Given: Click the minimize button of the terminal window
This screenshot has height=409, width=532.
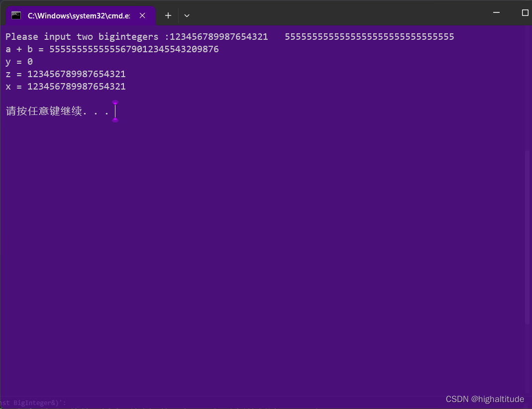Looking at the screenshot, I should pyautogui.click(x=496, y=13).
